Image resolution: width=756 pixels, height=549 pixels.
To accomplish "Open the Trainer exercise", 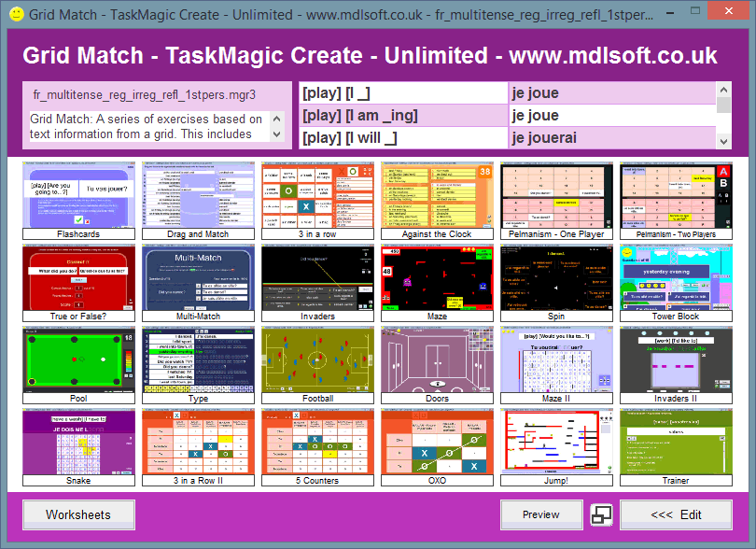I will 676,447.
